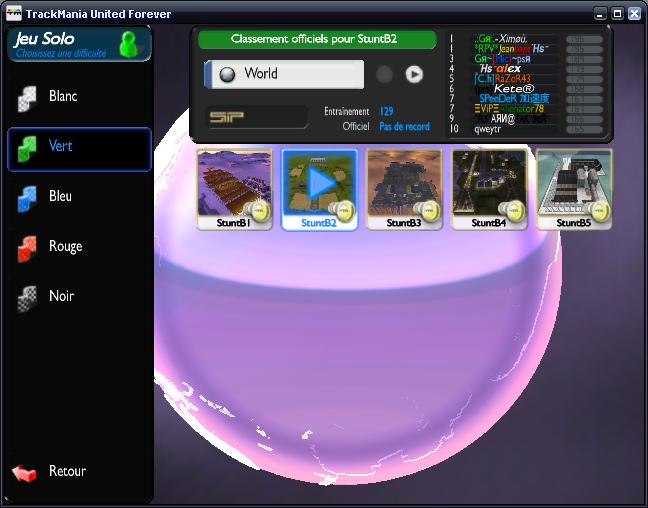Click the red Retour back arrow
Screen dimensions: 648x508
pos(24,472)
